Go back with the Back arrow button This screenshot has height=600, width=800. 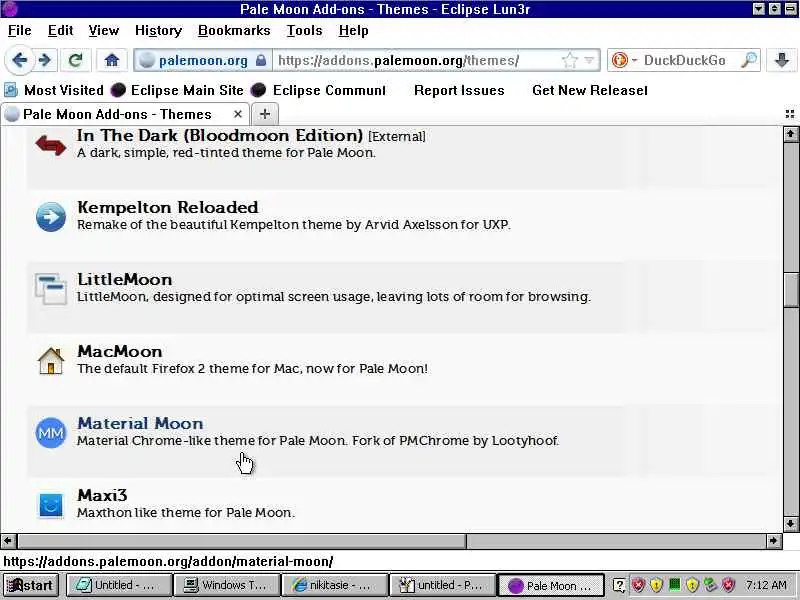click(x=19, y=60)
